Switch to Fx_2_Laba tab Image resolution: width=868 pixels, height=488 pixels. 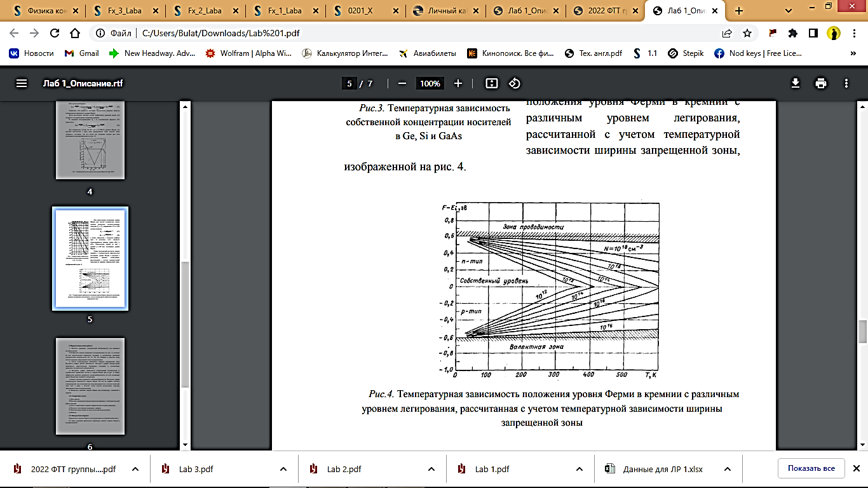tap(205, 11)
